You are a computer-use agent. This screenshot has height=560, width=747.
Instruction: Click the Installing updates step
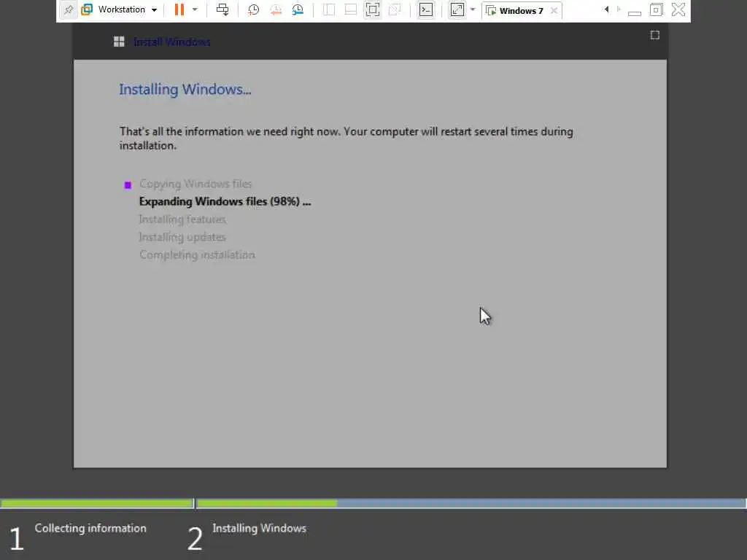[x=182, y=237]
